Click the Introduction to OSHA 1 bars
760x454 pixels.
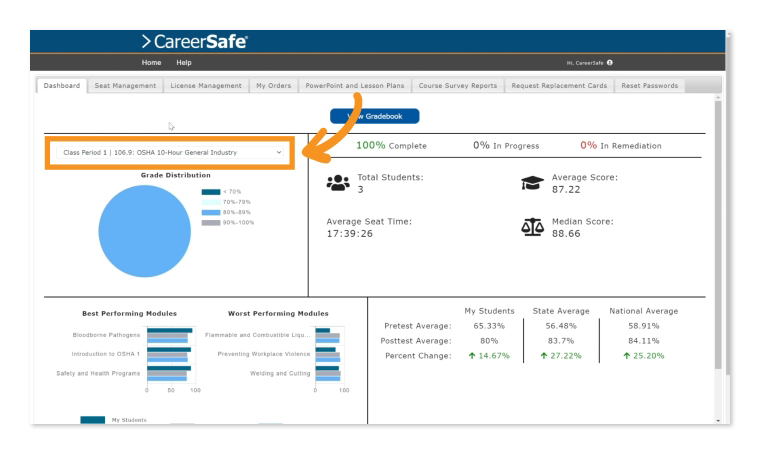pos(169,355)
